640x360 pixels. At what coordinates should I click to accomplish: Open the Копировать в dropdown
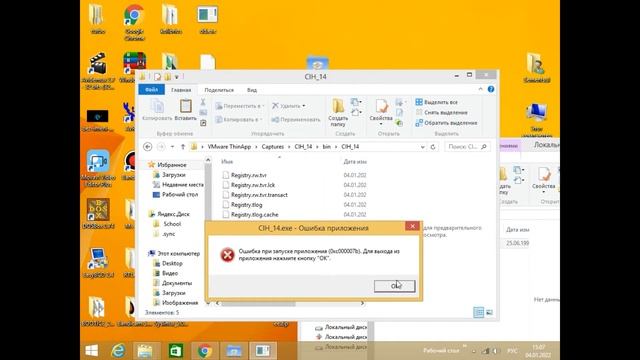point(240,119)
